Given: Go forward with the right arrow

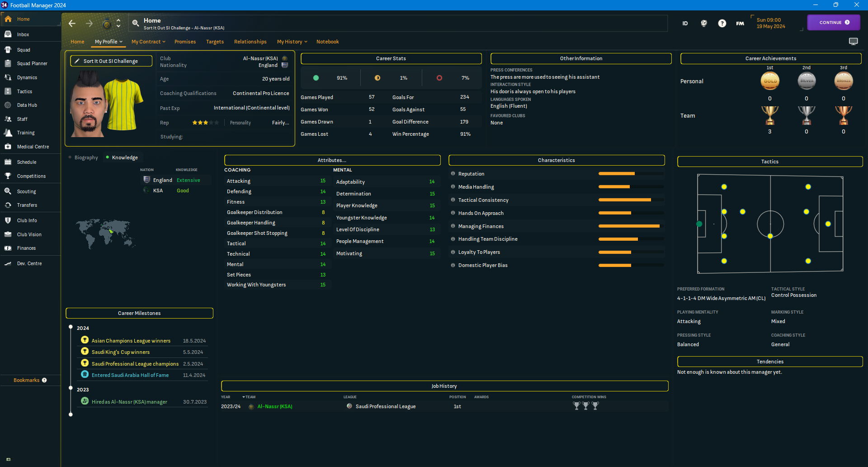Looking at the screenshot, I should click(x=89, y=24).
